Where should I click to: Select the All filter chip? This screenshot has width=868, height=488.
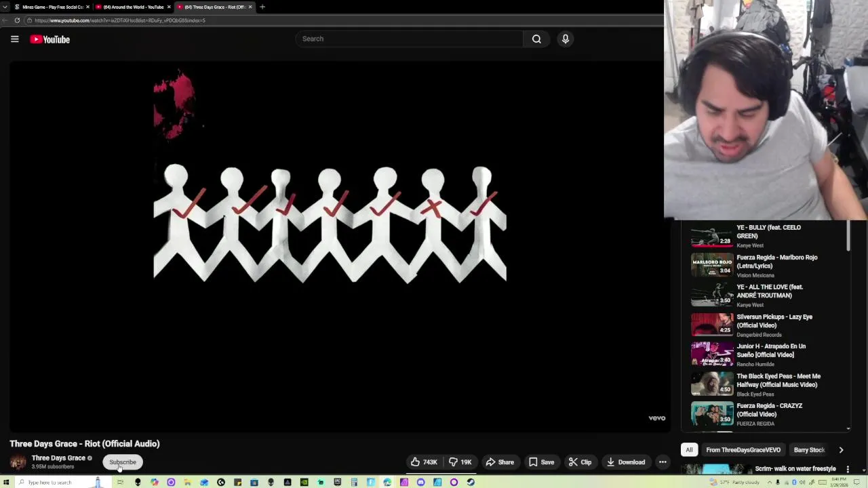pyautogui.click(x=689, y=450)
